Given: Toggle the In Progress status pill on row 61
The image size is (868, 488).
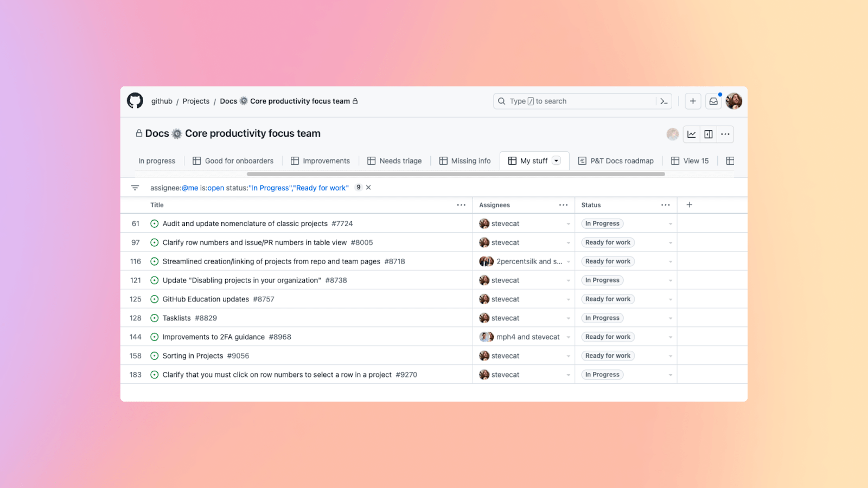Looking at the screenshot, I should (602, 223).
